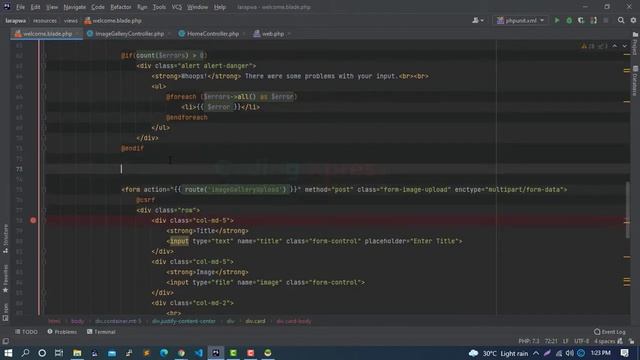
Task: Show hidden system tray icons chevron
Action: pyautogui.click(x=536, y=353)
